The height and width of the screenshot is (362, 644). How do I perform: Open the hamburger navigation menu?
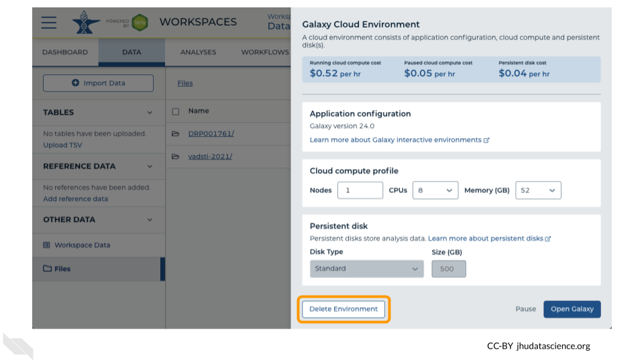49,22
